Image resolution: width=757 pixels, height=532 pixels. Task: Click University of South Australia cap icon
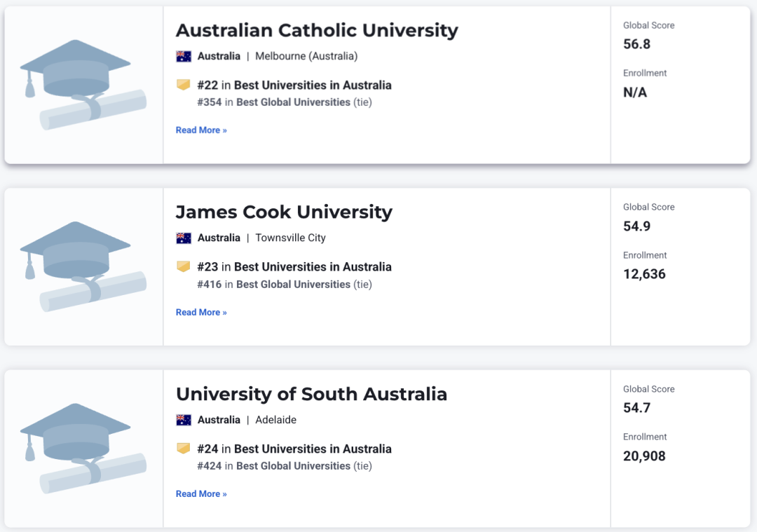tap(83, 449)
